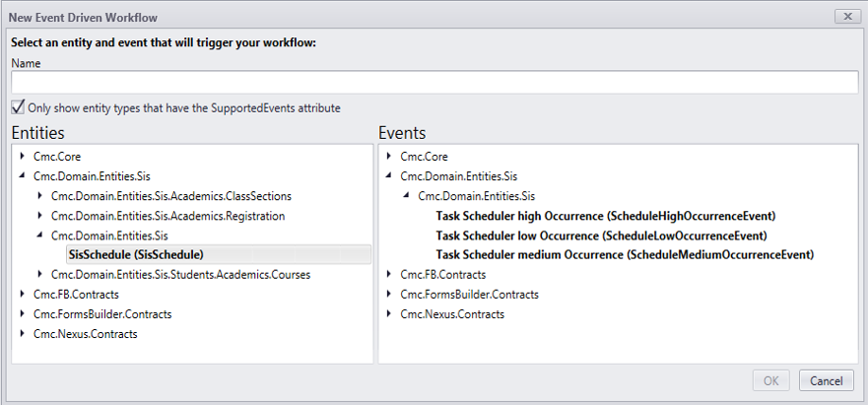Screen dimensions: 868x405
Task: Select Task Scheduler low Occurrence event
Action: point(601,236)
